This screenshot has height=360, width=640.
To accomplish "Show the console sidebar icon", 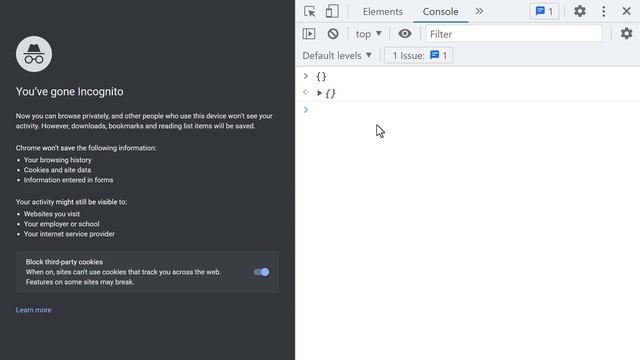I will point(309,34).
